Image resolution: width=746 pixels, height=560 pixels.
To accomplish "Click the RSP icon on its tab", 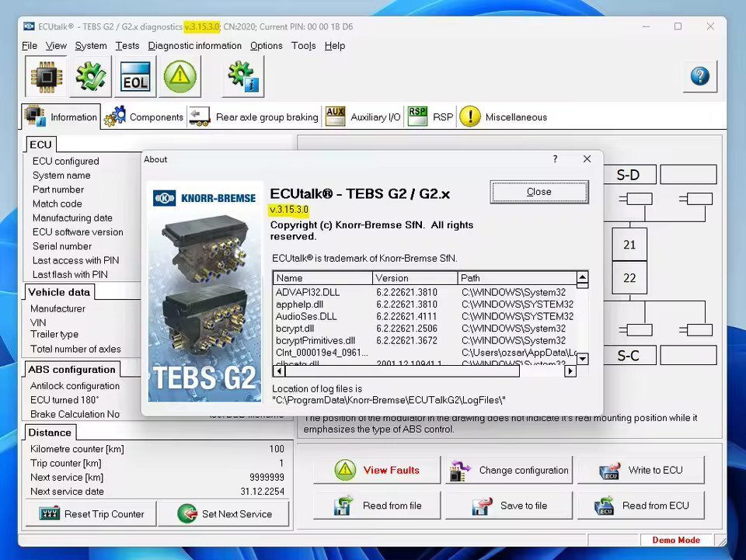I will point(417,116).
